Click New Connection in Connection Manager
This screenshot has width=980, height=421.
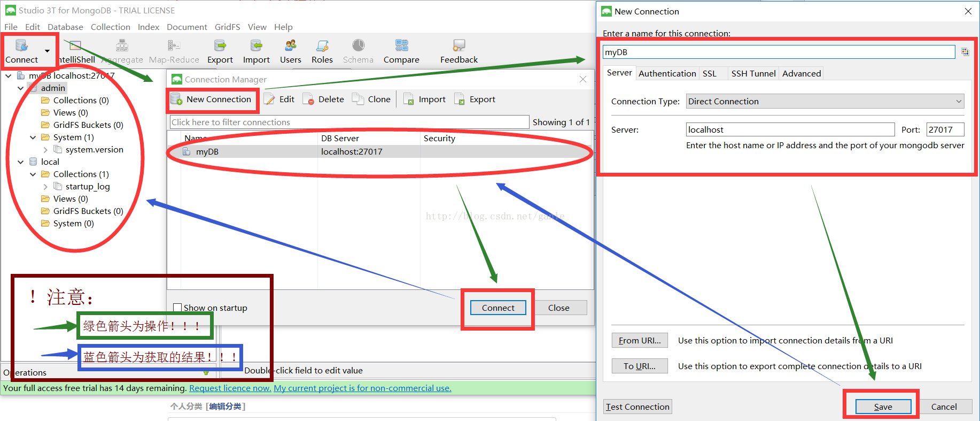[211, 99]
